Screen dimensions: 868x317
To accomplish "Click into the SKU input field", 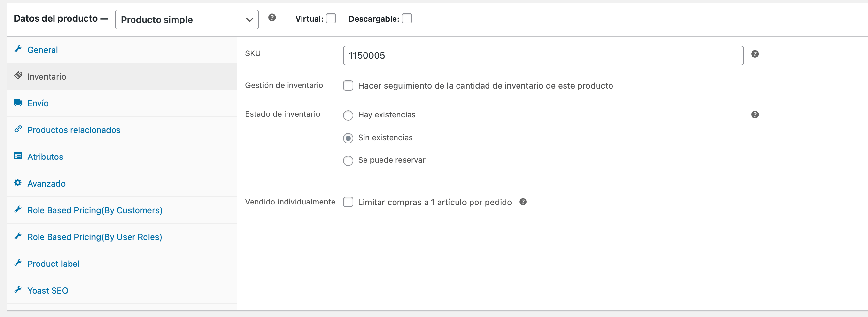I will 543,55.
